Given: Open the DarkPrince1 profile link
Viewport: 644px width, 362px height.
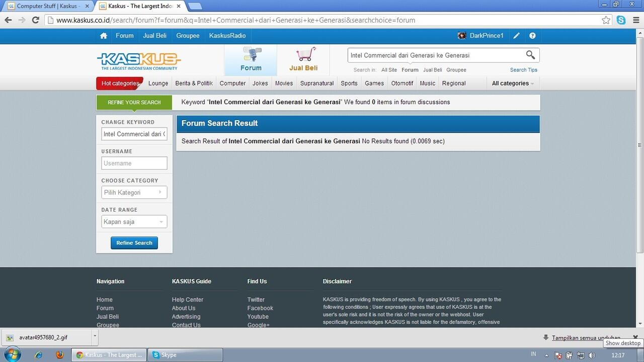Looking at the screenshot, I should coord(487,36).
